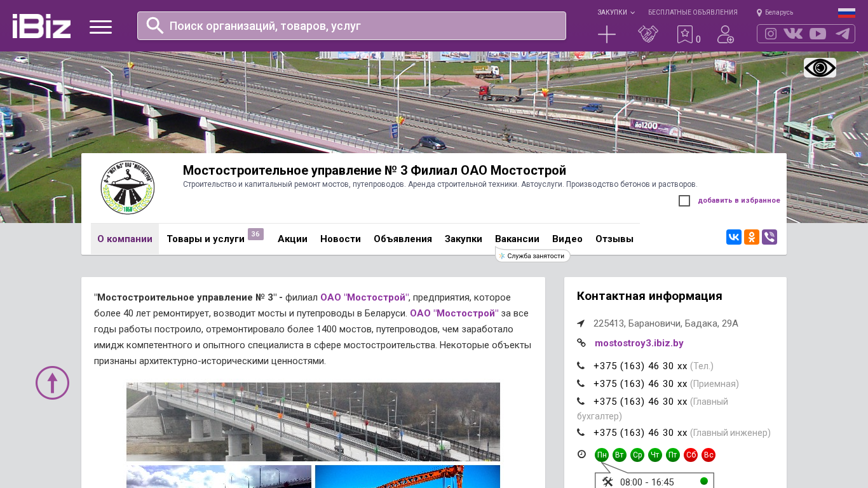Click second ОАО "Мостострой" link in description
Viewport: 868px width, 488px height.
454,313
